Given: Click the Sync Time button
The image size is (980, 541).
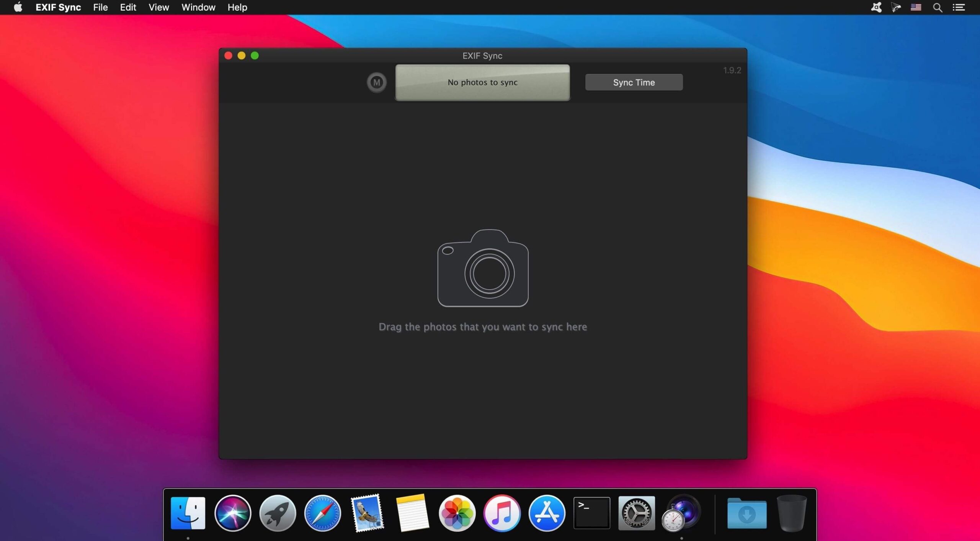Looking at the screenshot, I should coord(634,82).
